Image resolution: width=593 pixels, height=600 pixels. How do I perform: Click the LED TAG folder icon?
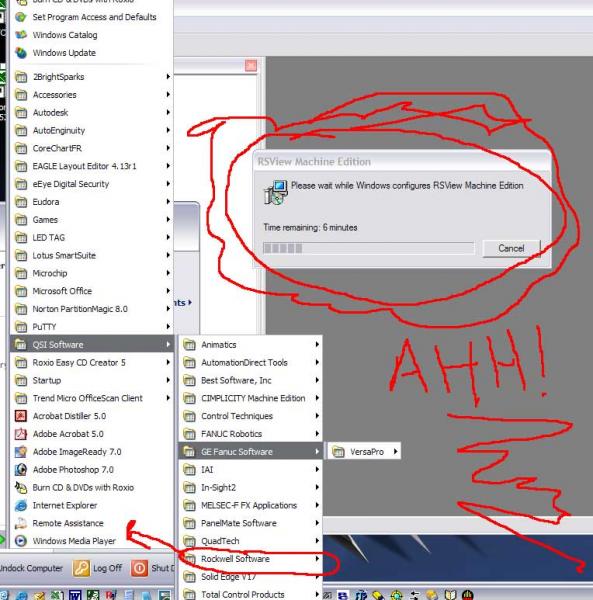21,238
